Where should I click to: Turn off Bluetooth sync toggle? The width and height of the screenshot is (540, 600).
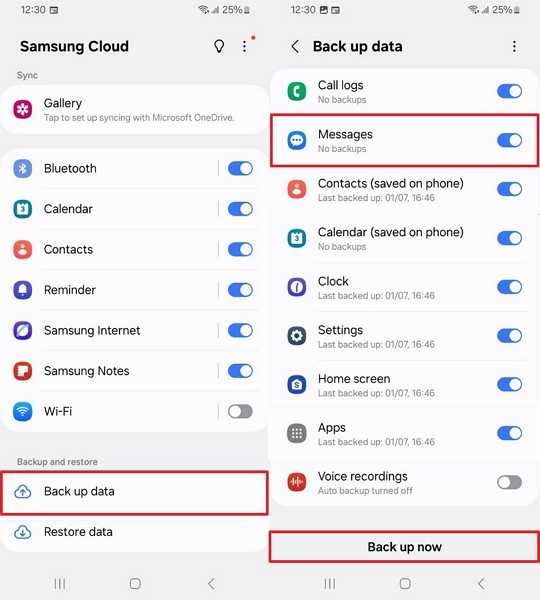pos(240,168)
